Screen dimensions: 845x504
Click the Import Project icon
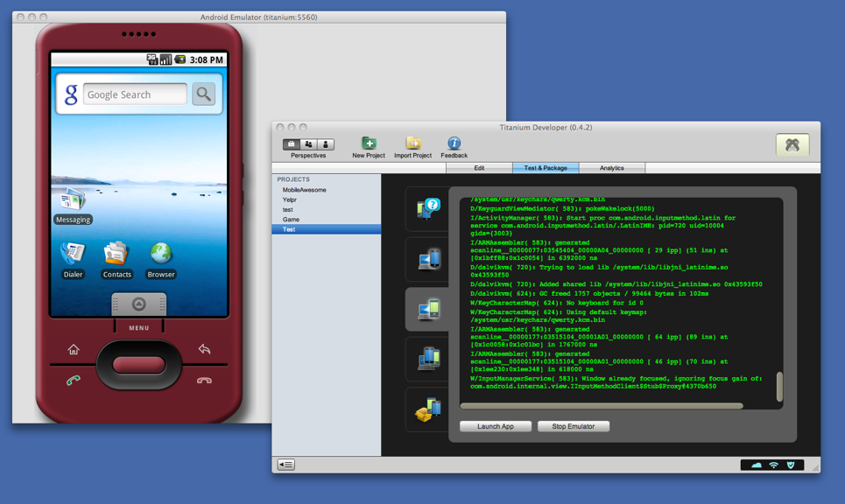click(412, 143)
